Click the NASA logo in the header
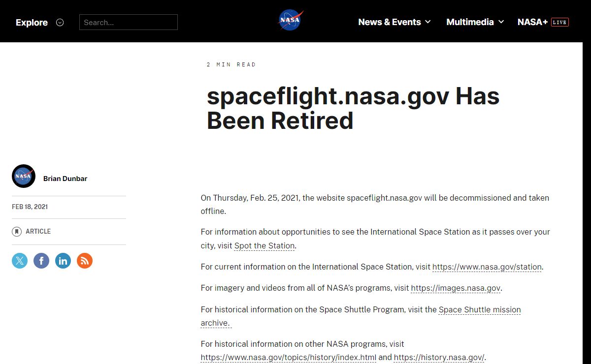 point(291,20)
